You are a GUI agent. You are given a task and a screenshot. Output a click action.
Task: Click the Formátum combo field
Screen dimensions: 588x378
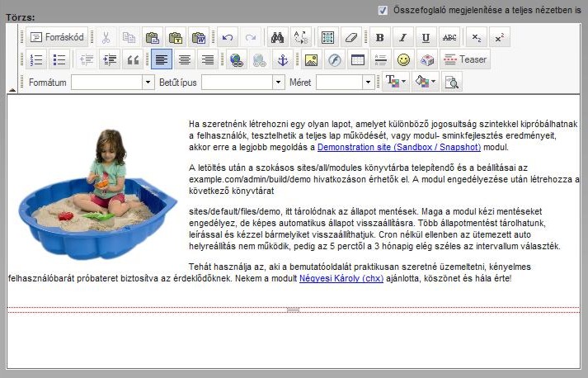[x=112, y=82]
